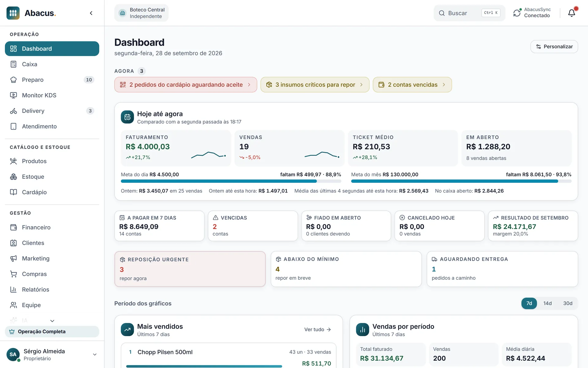Click the Boteco Central store icon
588x368 pixels.
123,13
